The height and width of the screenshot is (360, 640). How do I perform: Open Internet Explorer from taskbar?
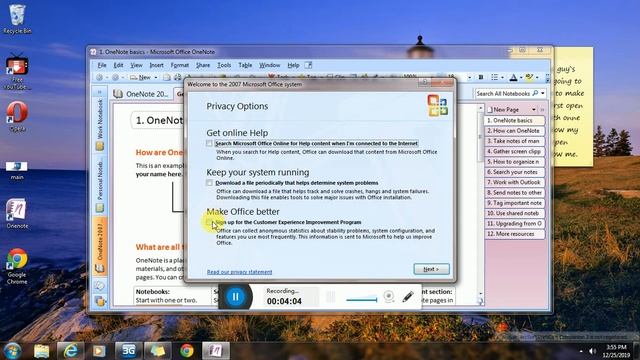[70, 351]
